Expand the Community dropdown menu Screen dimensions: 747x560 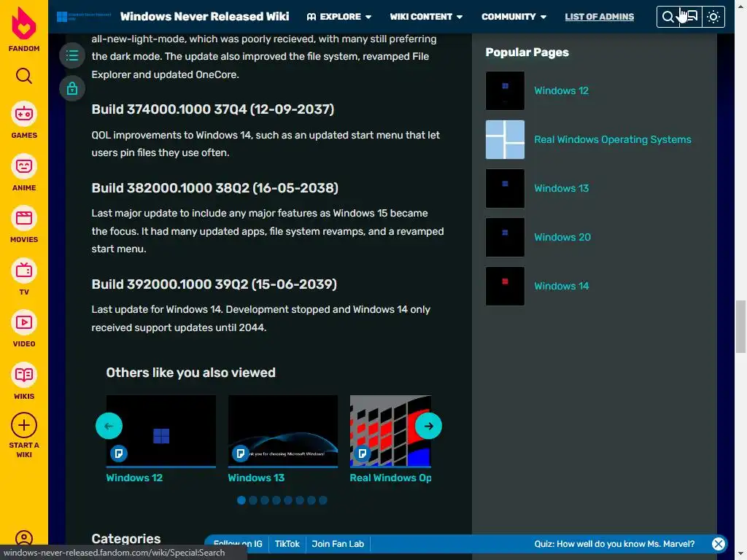pyautogui.click(x=514, y=17)
